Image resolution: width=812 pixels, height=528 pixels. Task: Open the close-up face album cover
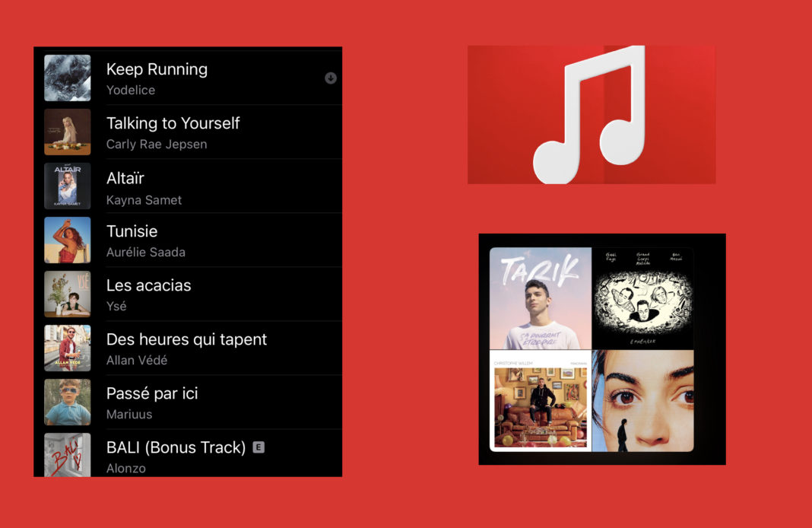tap(642, 400)
